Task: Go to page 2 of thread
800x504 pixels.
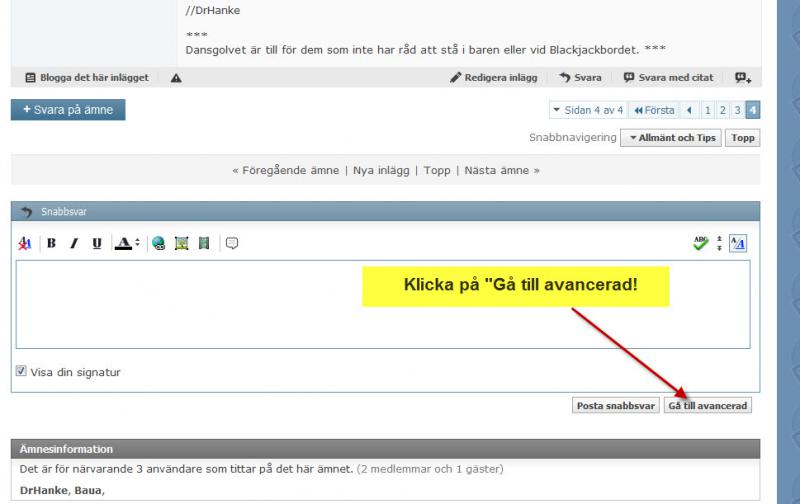Action: pos(722,110)
